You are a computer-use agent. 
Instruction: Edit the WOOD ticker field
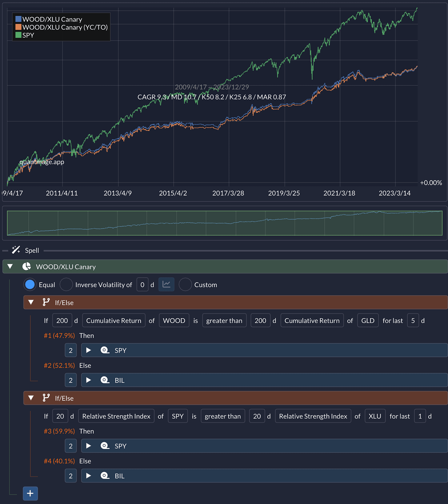(174, 320)
